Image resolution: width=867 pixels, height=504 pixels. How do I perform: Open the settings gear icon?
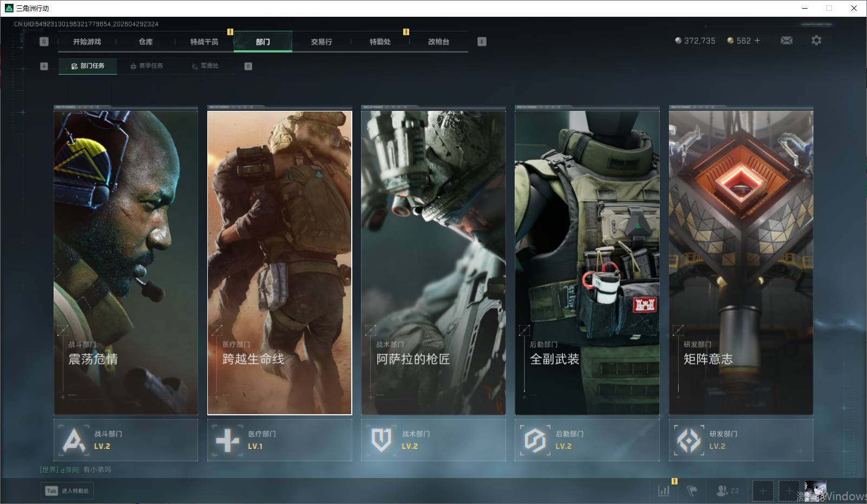[816, 41]
